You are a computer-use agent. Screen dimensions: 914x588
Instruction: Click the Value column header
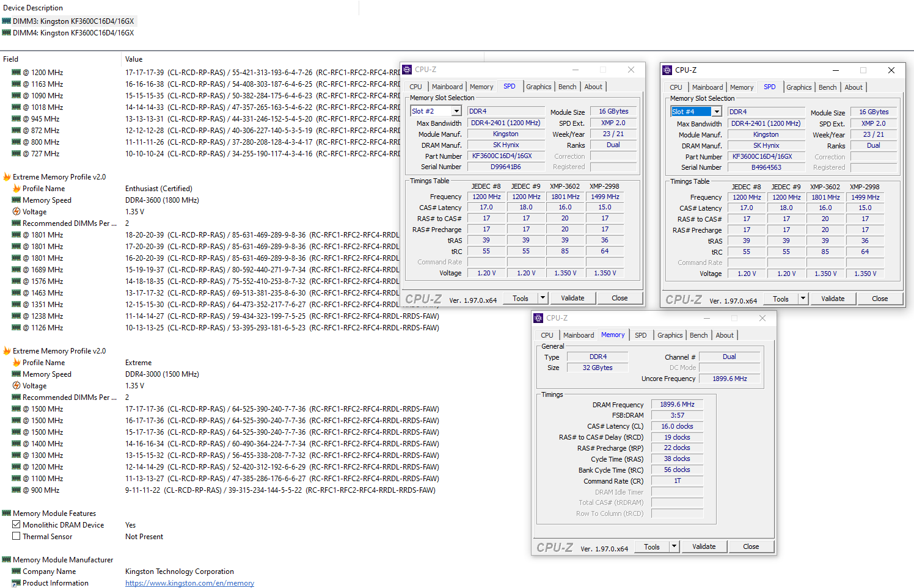tap(134, 59)
